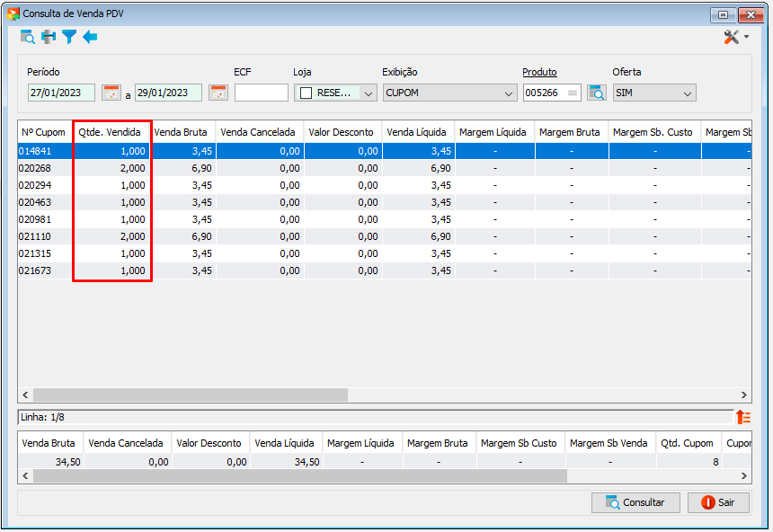The height and width of the screenshot is (532, 773).
Task: Open the filter funnel icon
Action: (x=69, y=37)
